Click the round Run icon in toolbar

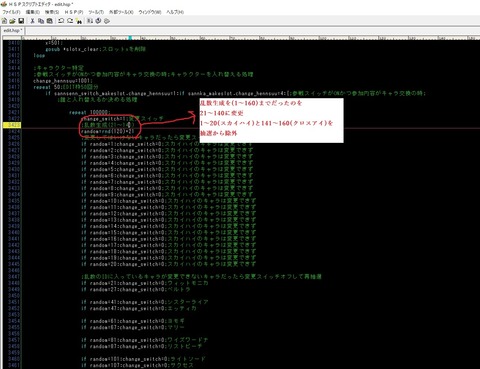(x=98, y=21)
